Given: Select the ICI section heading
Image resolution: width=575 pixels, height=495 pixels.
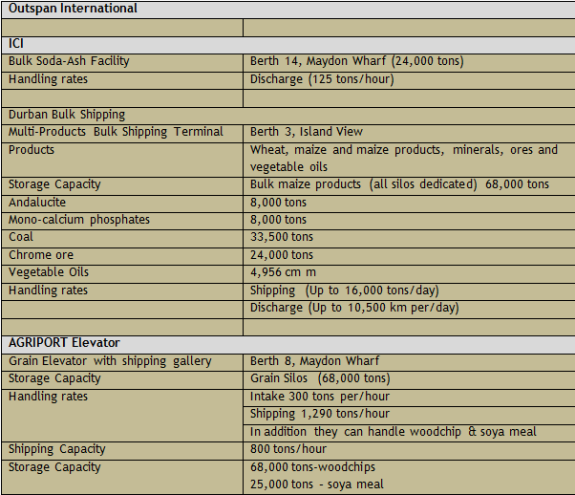Looking at the screenshot, I should (288, 45).
